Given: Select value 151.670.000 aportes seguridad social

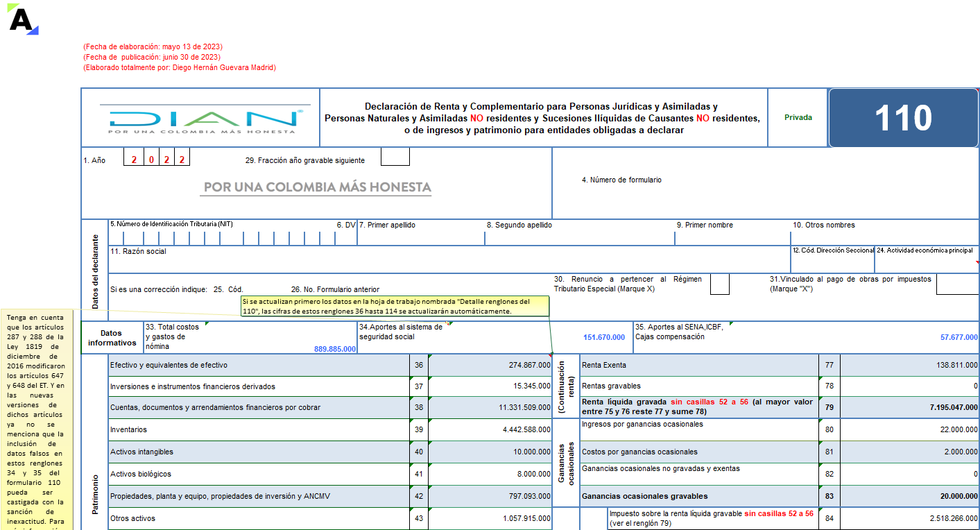Looking at the screenshot, I should click(604, 337).
